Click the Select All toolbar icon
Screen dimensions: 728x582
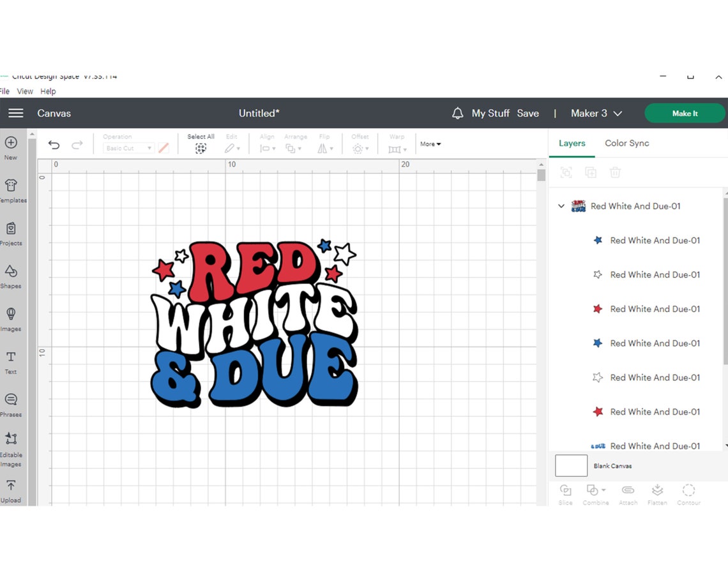click(201, 149)
